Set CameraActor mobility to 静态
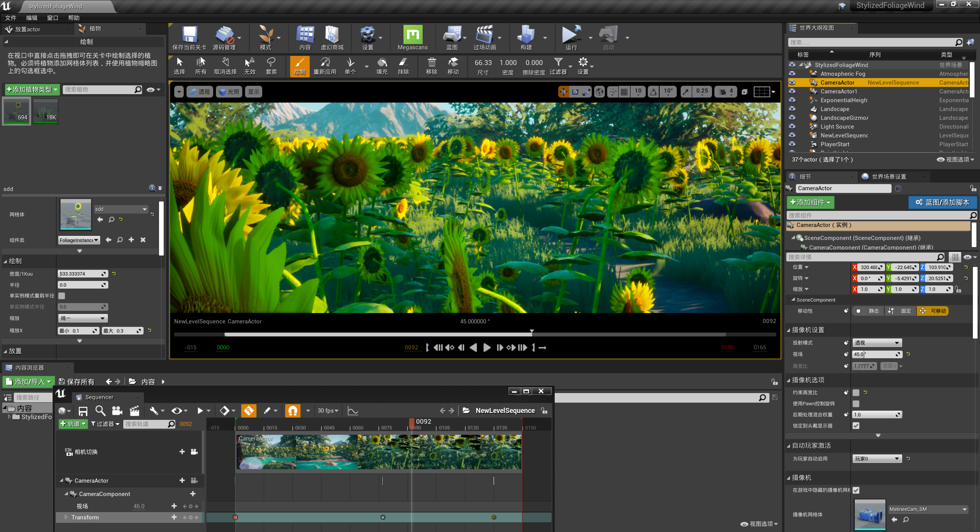 pos(873,311)
